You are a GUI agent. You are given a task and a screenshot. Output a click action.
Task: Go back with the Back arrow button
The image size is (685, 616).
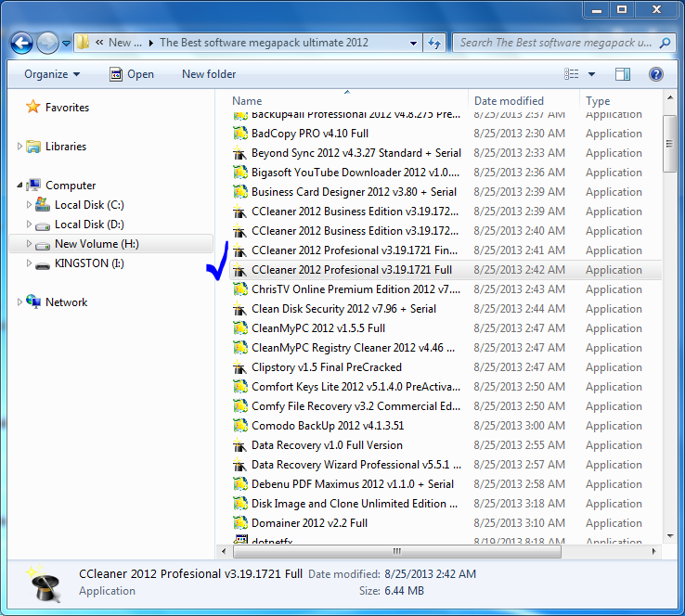click(21, 43)
